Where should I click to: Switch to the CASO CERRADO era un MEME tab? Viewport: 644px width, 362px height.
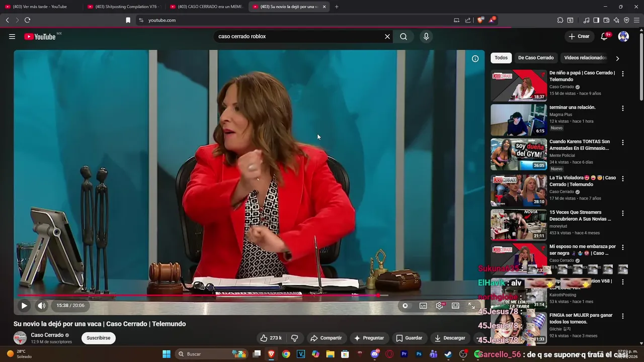pos(206,7)
